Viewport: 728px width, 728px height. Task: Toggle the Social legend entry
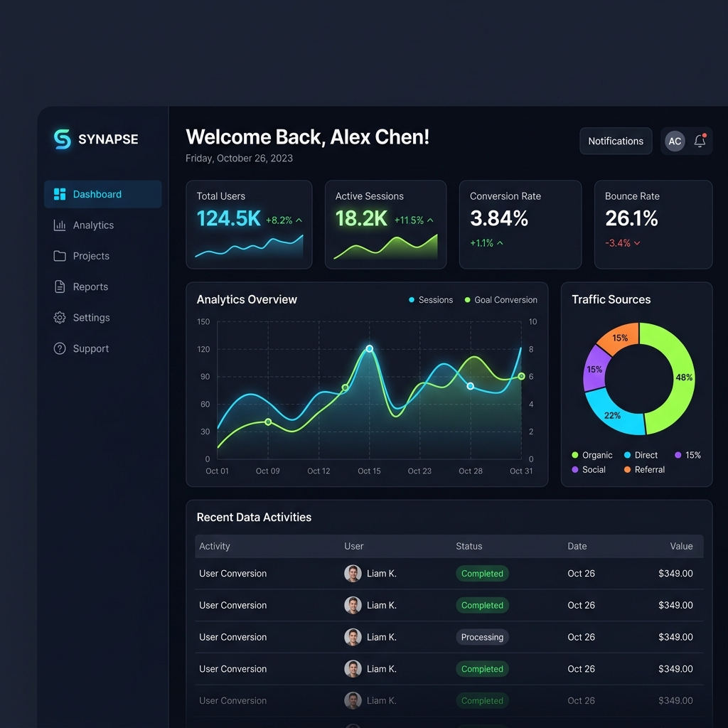click(x=589, y=469)
